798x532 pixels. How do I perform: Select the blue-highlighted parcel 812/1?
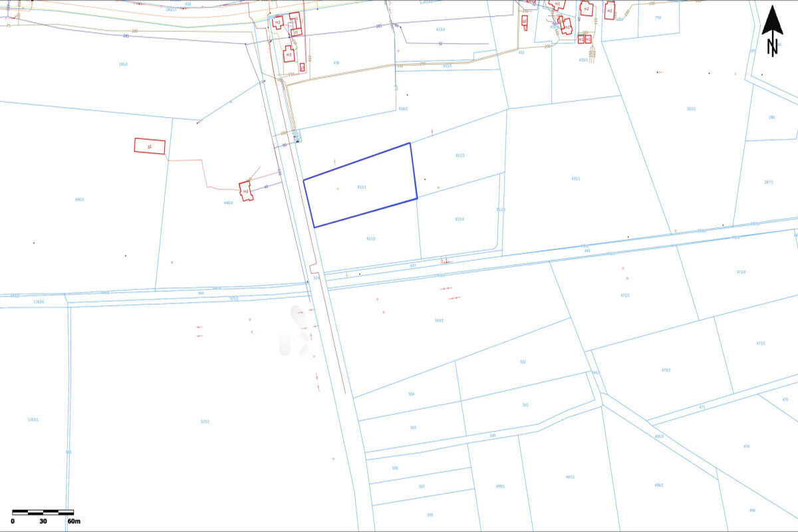(x=361, y=187)
